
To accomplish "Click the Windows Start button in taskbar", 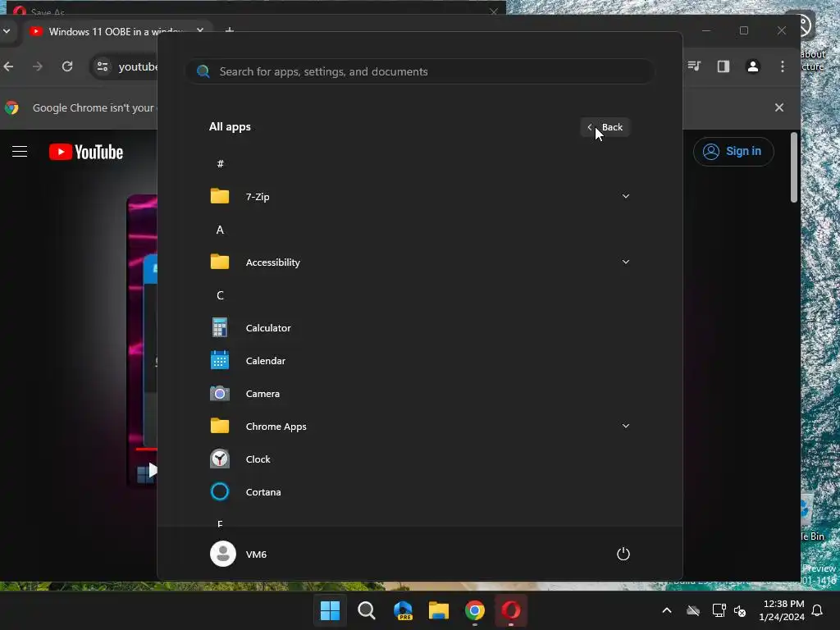I will [x=330, y=610].
